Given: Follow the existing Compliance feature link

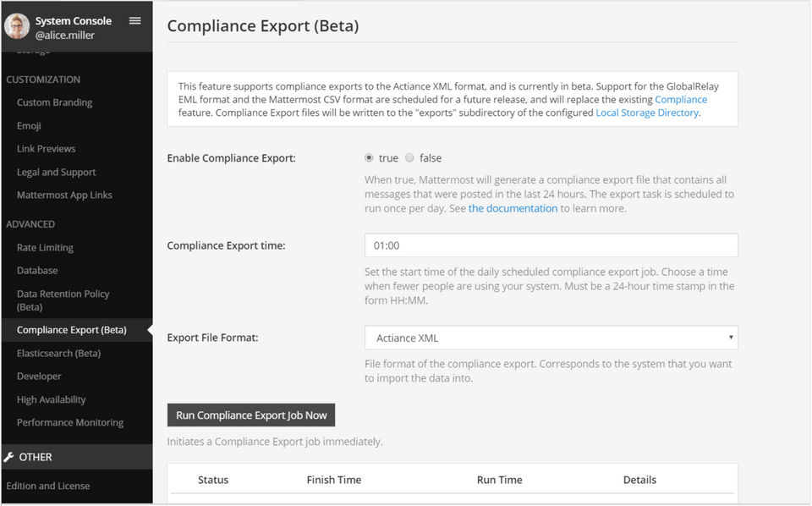Looking at the screenshot, I should click(681, 99).
